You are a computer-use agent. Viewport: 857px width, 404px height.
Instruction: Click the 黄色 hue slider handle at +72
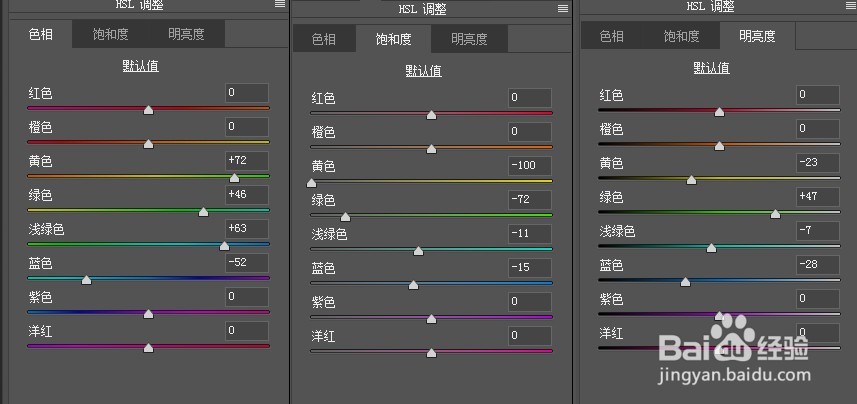click(x=234, y=178)
